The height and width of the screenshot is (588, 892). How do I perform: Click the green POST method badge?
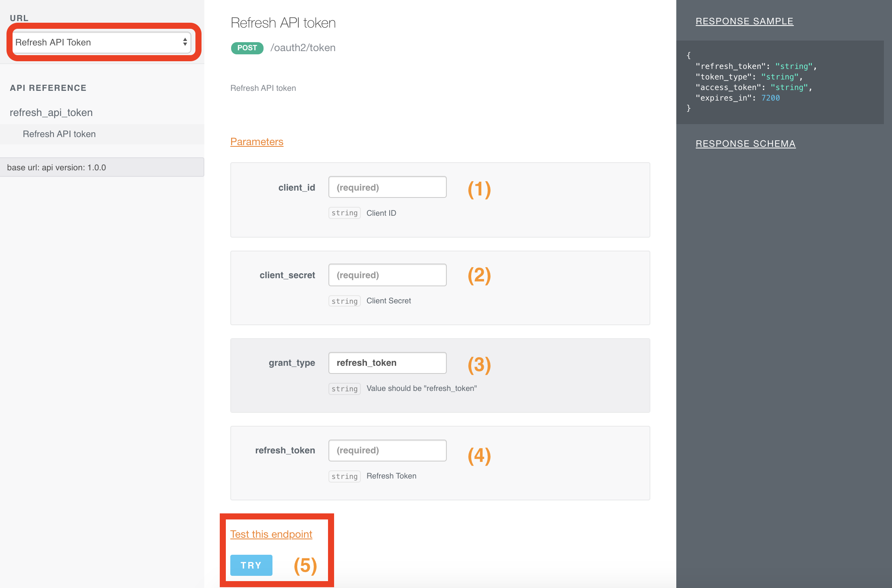pos(247,48)
